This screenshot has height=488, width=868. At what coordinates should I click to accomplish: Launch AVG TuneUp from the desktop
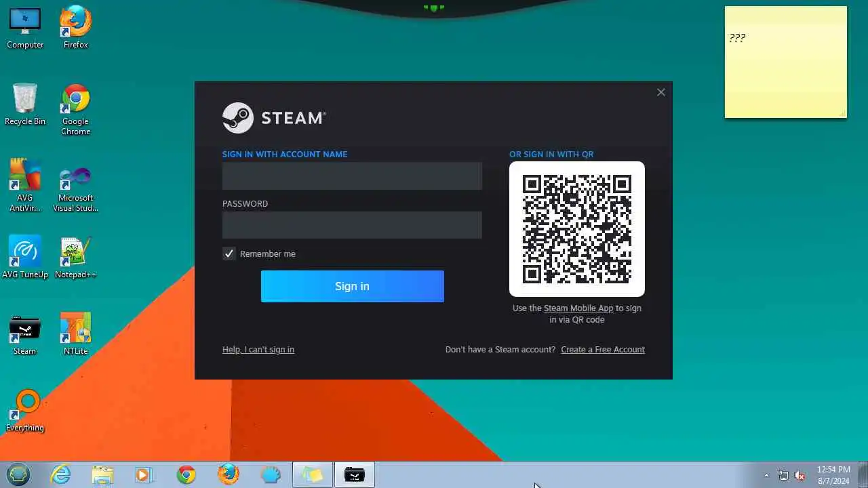(25, 258)
